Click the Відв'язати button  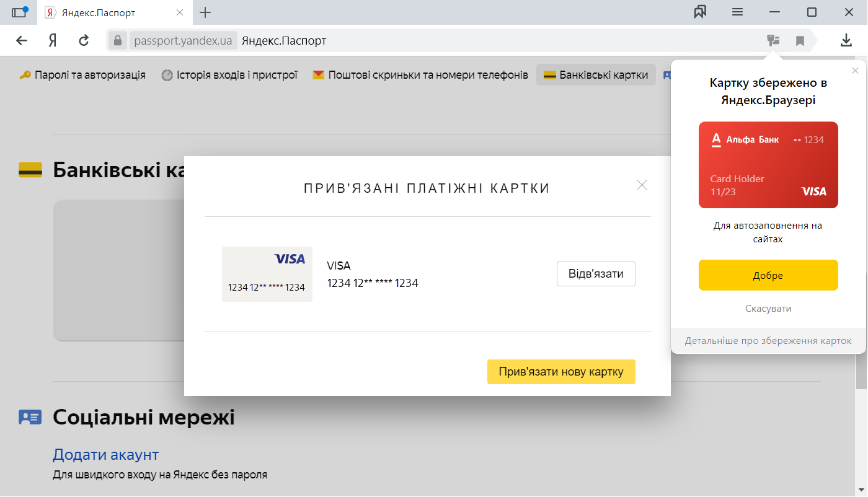tap(596, 274)
